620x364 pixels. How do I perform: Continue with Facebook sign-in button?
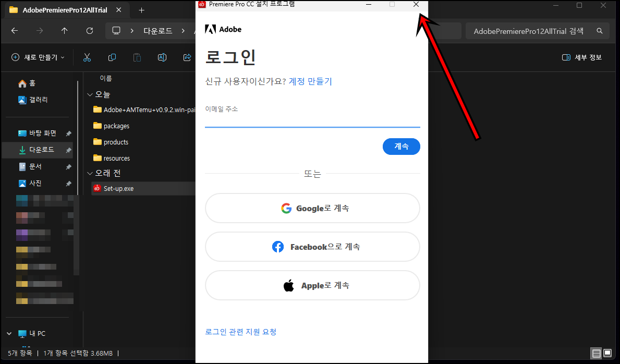[312, 247]
